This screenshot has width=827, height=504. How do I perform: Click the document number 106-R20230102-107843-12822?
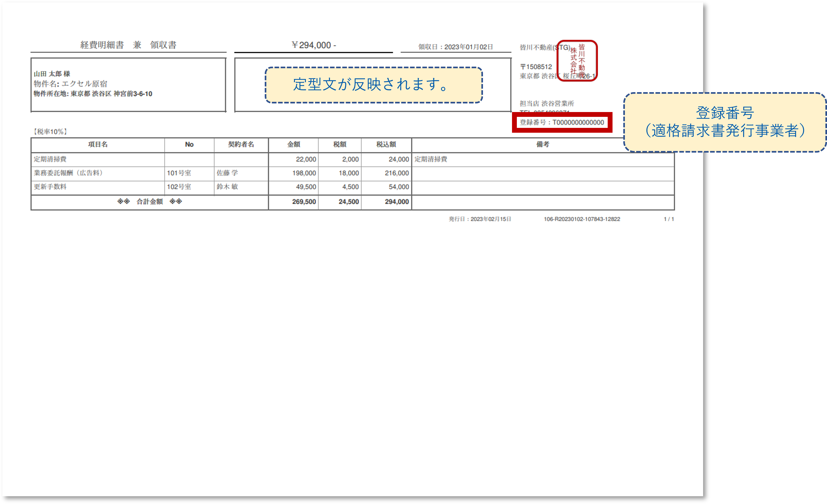tap(582, 219)
